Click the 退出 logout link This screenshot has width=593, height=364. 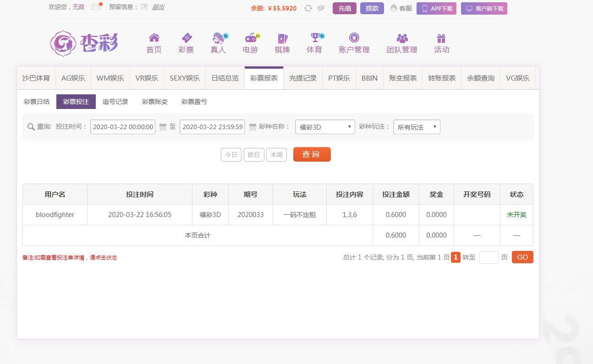(158, 7)
